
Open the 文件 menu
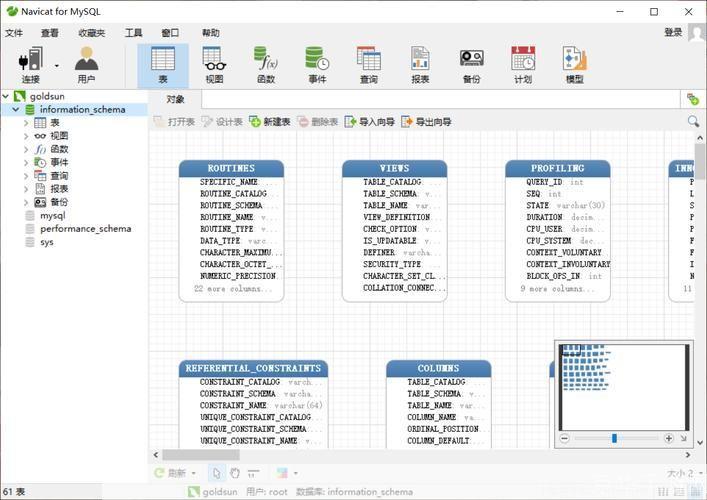[14, 33]
